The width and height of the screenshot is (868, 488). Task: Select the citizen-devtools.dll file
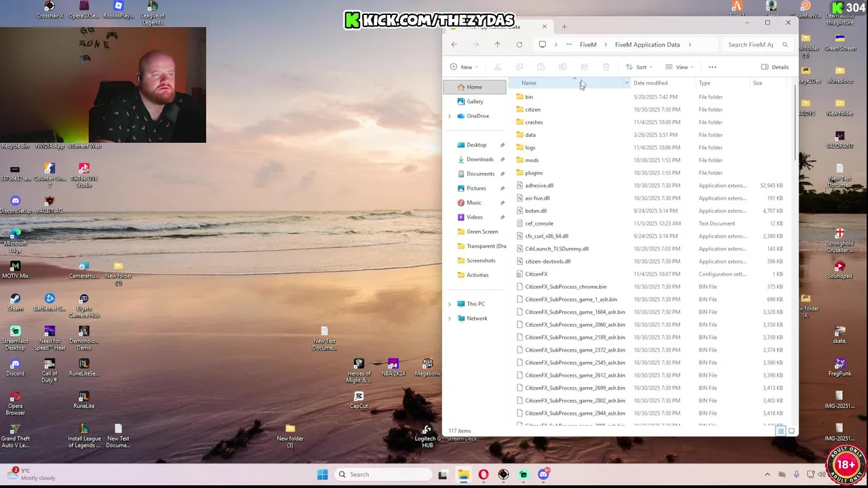coord(547,262)
